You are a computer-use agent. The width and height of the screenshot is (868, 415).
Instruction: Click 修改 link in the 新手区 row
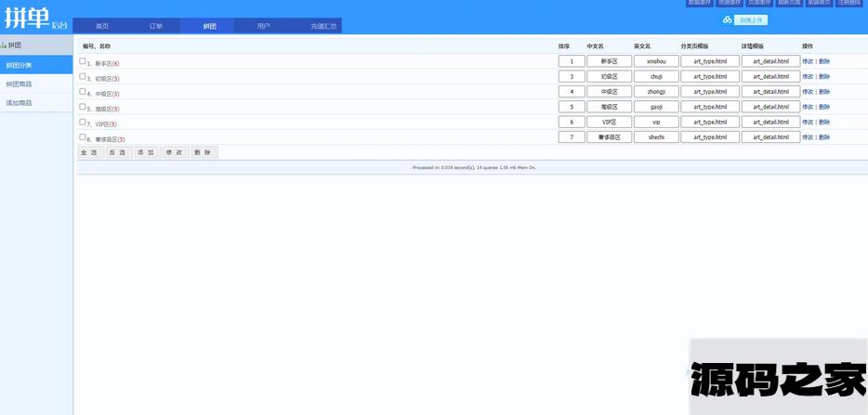[x=807, y=61]
